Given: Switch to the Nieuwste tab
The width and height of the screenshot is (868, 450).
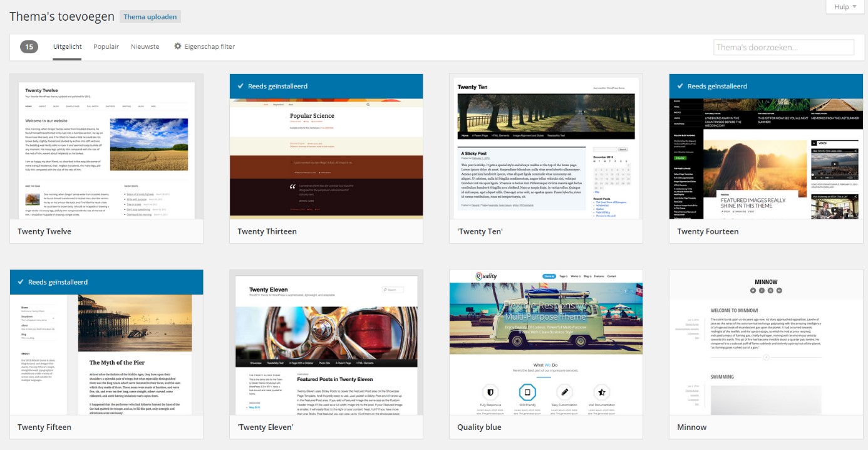Looking at the screenshot, I should pos(145,46).
